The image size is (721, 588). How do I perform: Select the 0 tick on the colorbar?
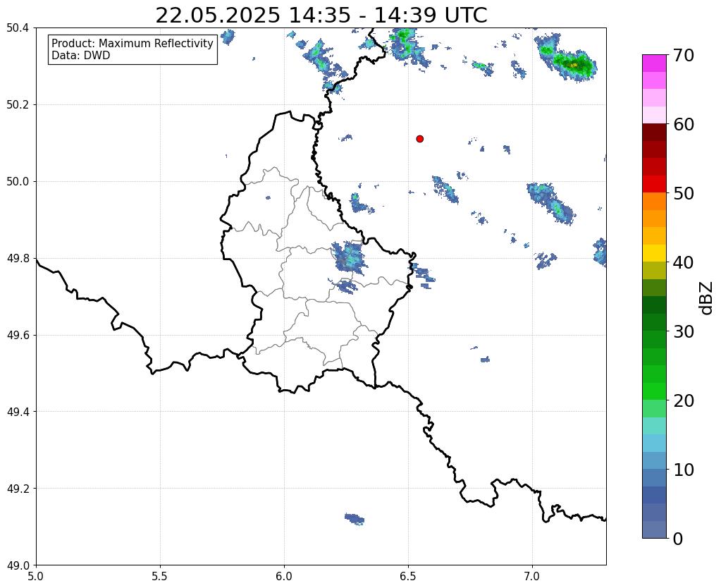pos(678,539)
